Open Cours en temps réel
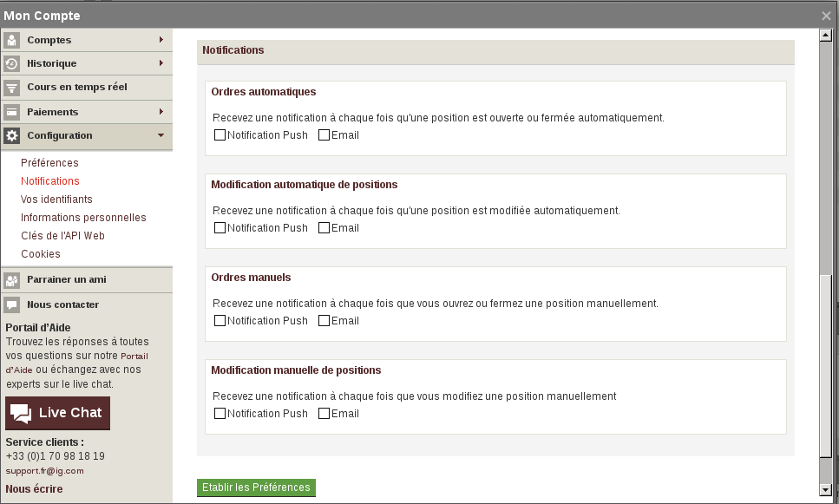 [x=87, y=88]
